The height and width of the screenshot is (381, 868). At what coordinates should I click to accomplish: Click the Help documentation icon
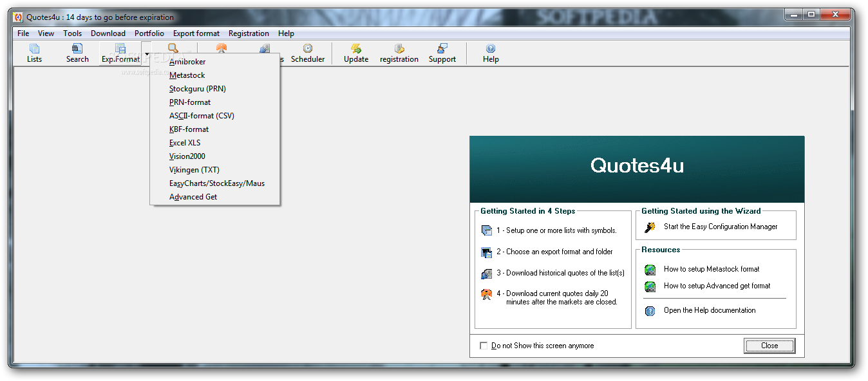tap(650, 311)
